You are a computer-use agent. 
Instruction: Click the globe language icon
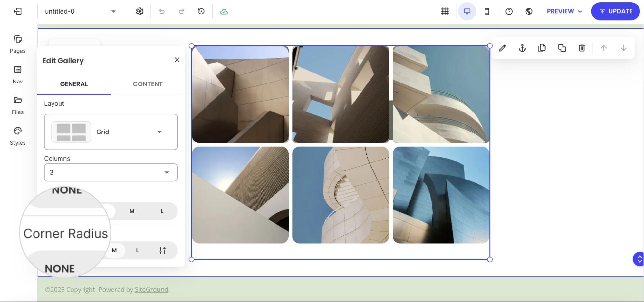(529, 11)
